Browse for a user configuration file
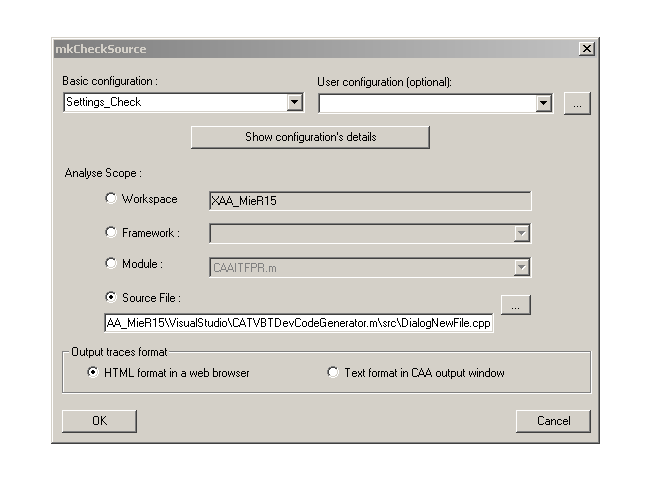The image size is (650, 480). point(577,103)
